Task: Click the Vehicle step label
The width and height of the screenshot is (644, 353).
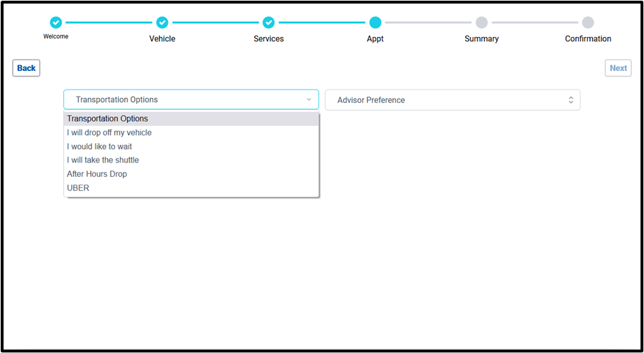Action: (x=162, y=39)
